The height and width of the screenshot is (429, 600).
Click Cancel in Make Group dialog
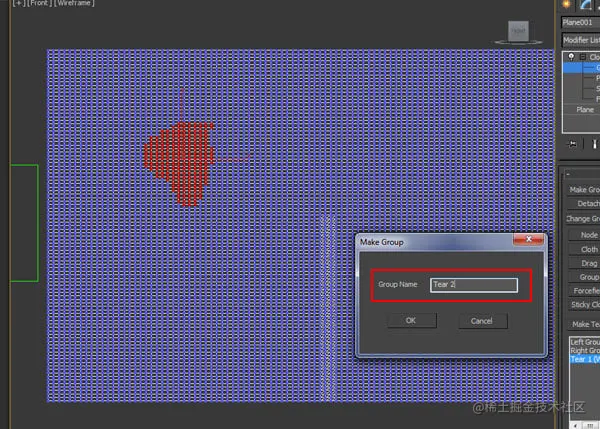(483, 321)
